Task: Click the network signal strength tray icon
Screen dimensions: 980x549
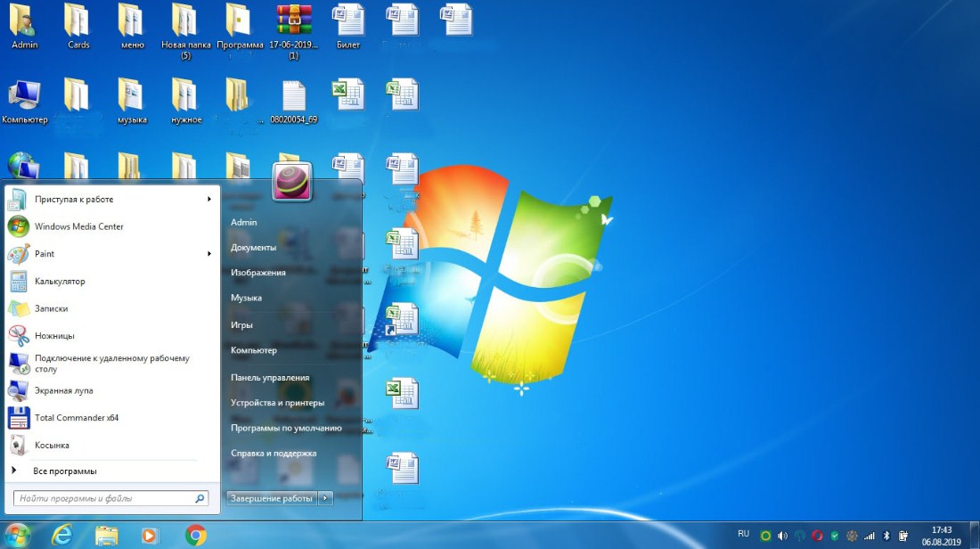Action: 870,536
